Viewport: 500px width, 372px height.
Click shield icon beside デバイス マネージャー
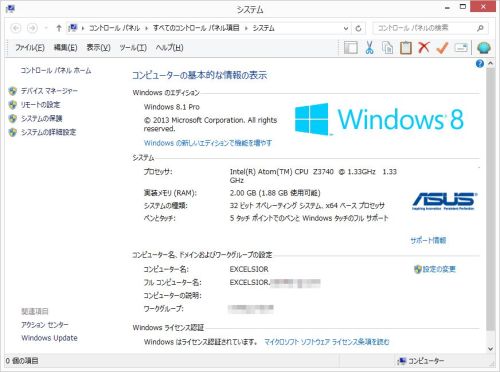[13, 91]
